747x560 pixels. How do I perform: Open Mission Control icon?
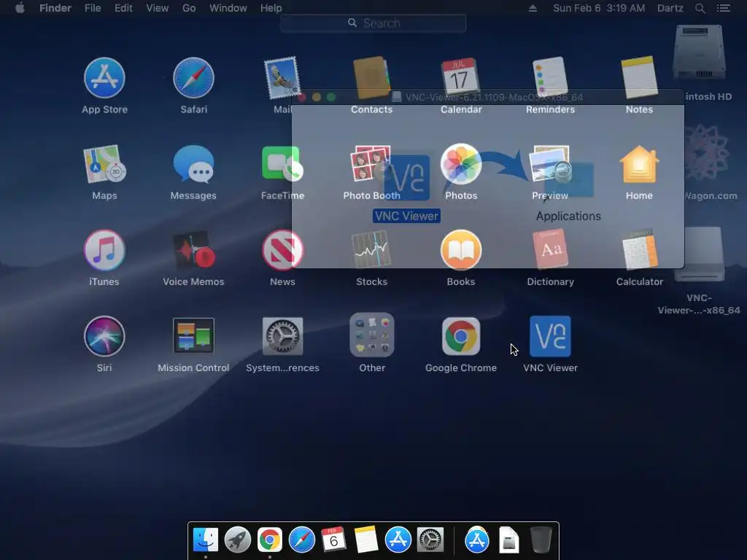[x=193, y=336]
